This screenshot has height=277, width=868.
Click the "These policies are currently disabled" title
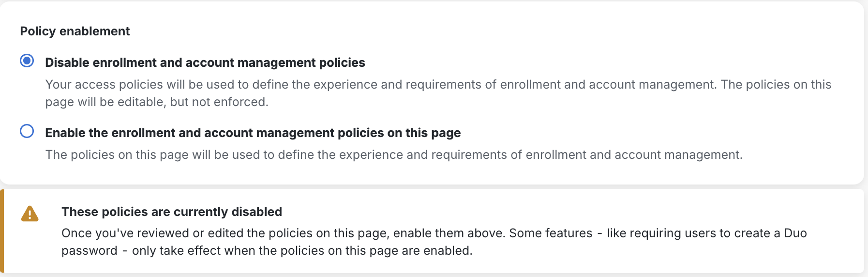coord(172,212)
